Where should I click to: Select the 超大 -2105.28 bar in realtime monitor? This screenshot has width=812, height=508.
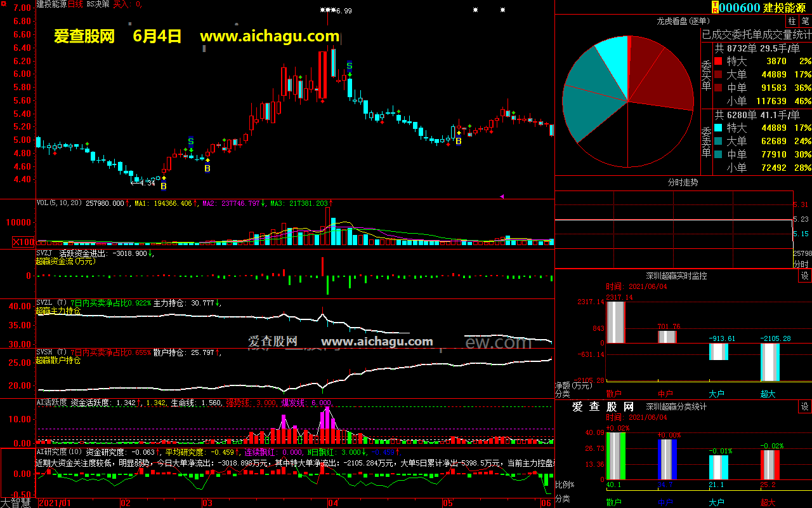(x=770, y=363)
